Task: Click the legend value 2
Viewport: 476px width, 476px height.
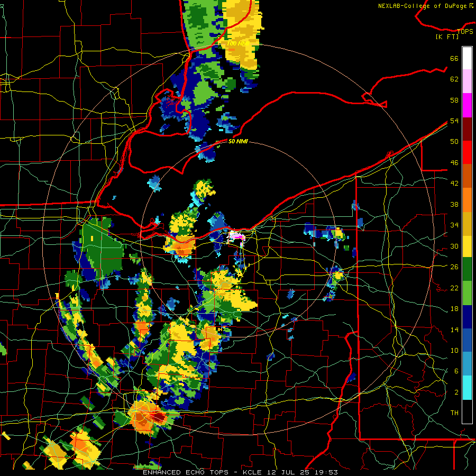Action: [456, 392]
